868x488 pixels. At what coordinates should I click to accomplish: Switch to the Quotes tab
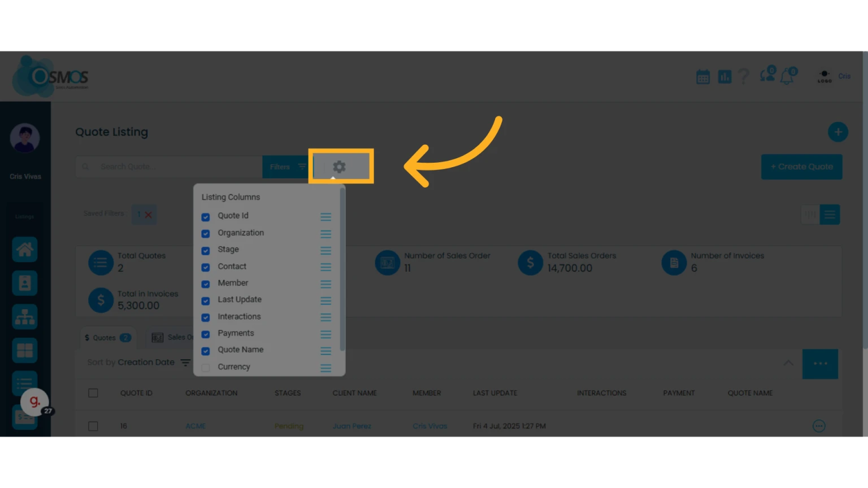(x=108, y=337)
